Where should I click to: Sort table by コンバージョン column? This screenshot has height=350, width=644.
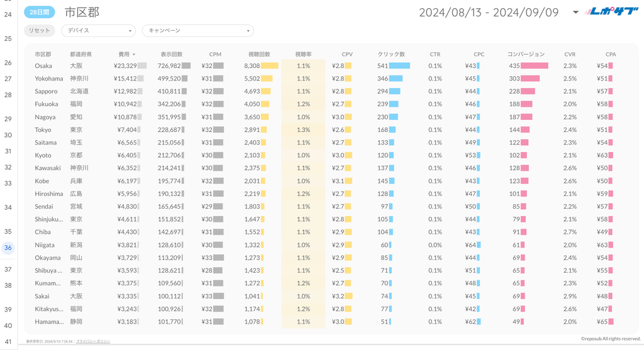tap(526, 54)
